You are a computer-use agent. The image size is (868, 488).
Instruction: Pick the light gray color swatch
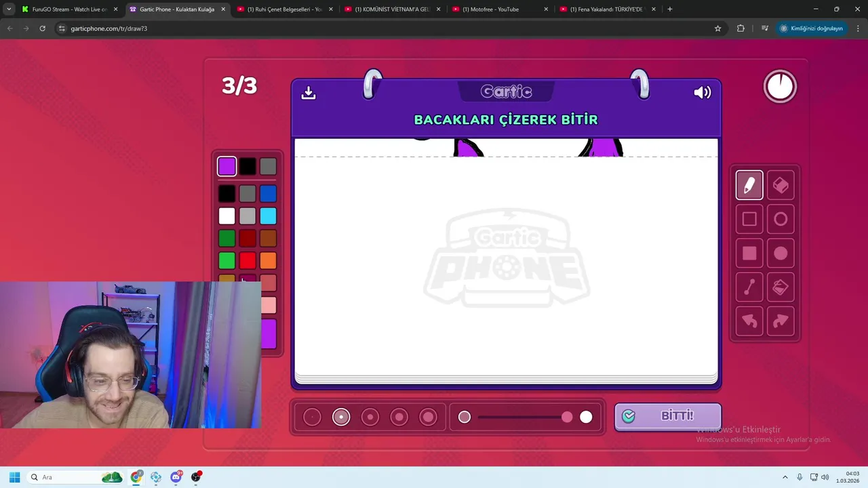[x=248, y=216]
